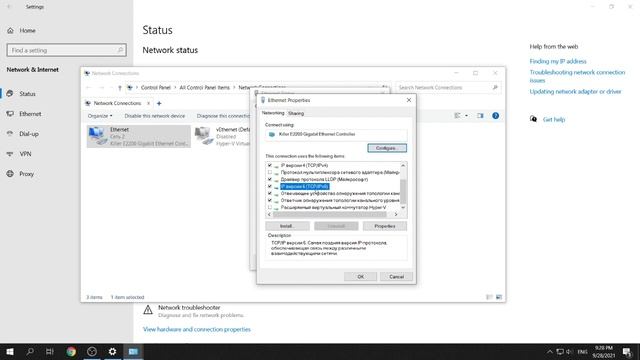Switch to large icons view in status bar
Image resolution: width=640 pixels, height=360 pixels.
point(499,297)
